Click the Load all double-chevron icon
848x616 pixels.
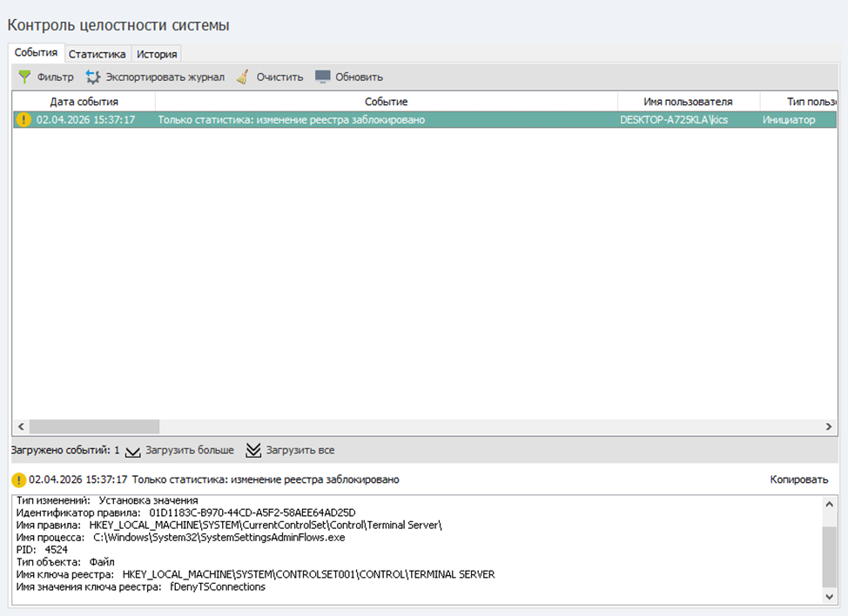coord(253,451)
